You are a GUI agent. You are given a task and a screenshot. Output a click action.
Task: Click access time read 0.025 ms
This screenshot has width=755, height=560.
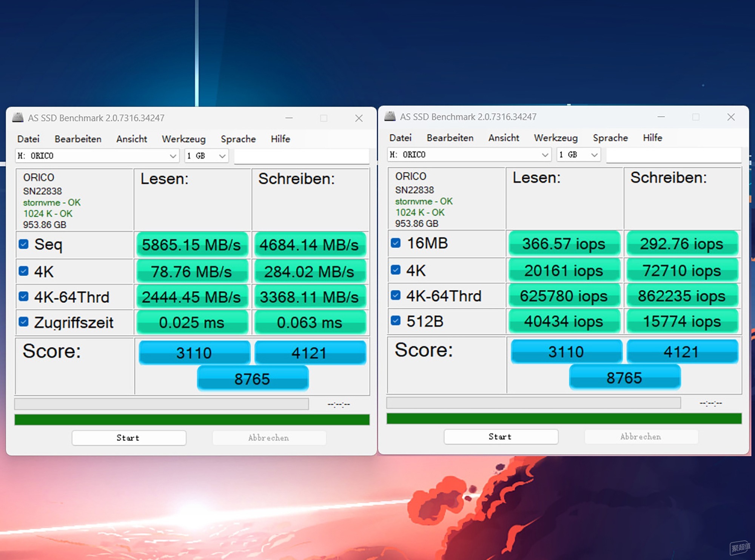(x=192, y=322)
